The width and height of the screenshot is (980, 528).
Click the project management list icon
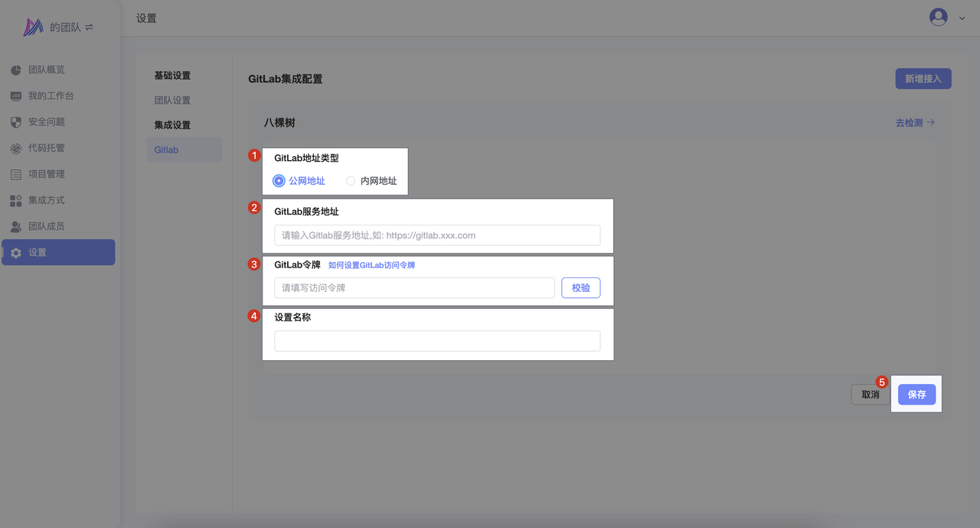[x=16, y=175]
